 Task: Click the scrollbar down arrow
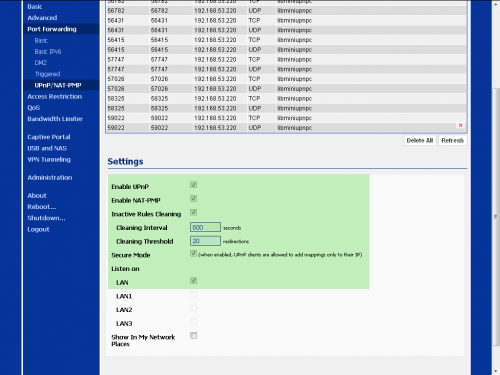click(x=495, y=371)
